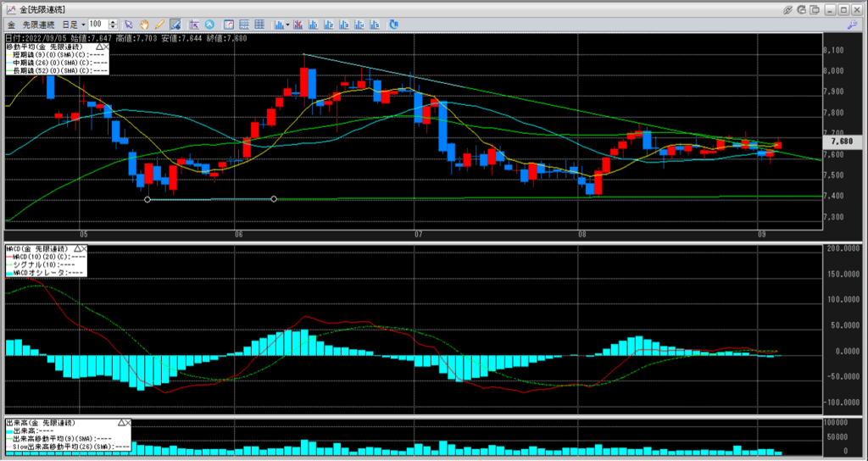Increase bar count with stepper up arrow

[114, 22]
